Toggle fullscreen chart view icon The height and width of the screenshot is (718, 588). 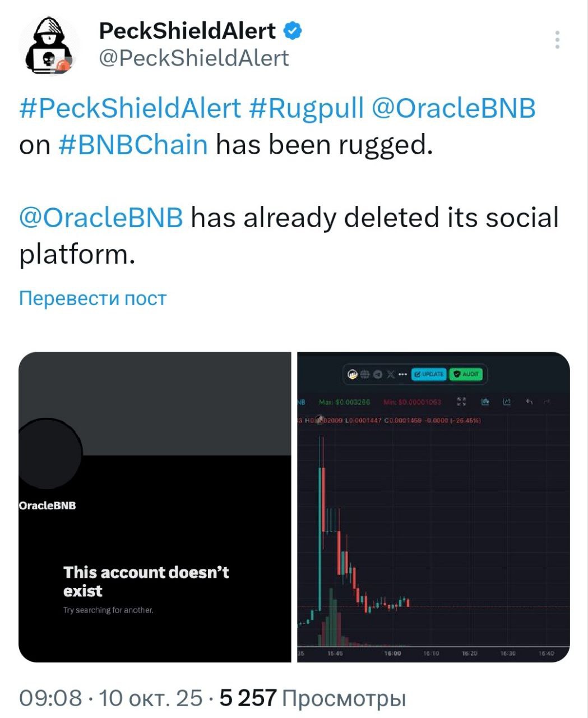[462, 402]
